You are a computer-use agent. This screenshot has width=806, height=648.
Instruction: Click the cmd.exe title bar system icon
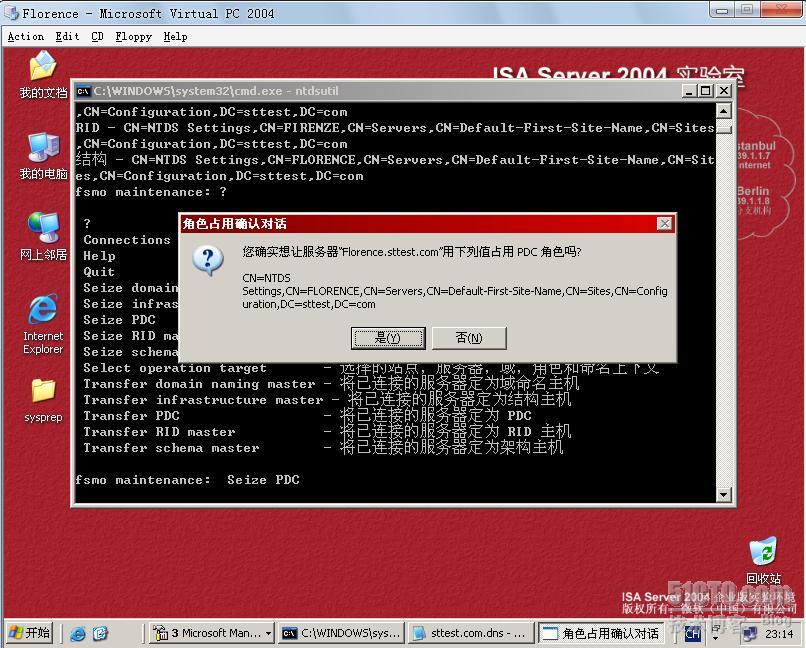point(83,91)
